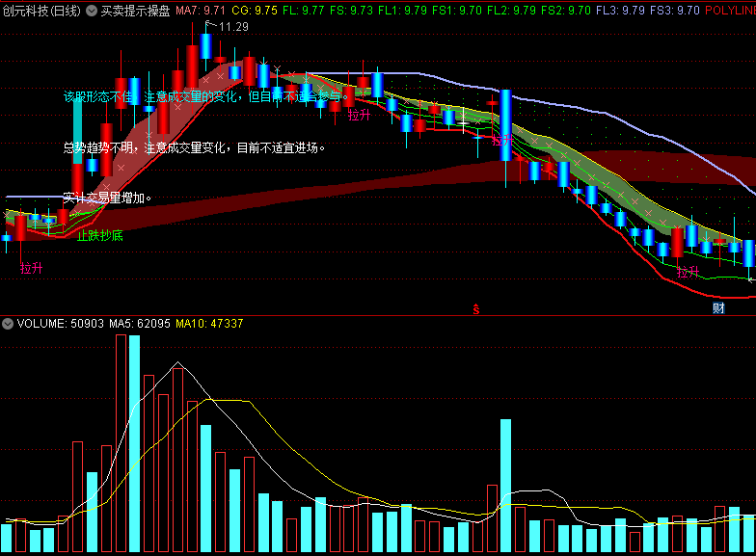Click the MA10: 47337 volume label

209,324
